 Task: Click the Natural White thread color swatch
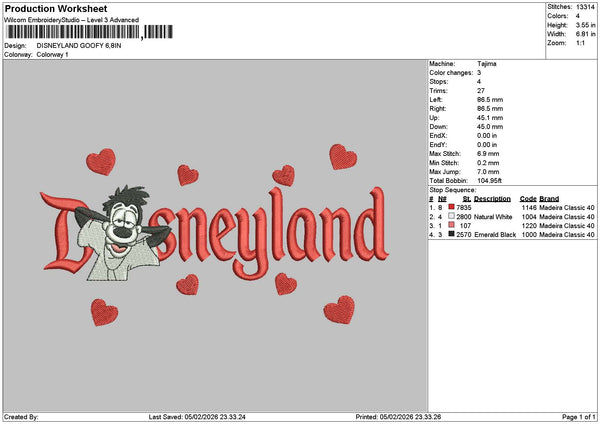tap(452, 216)
